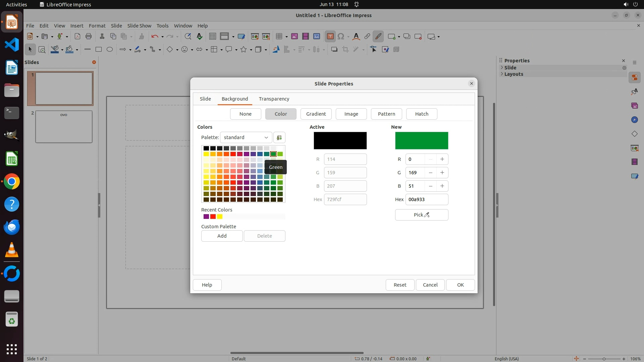The image size is (644, 362).
Task: Expand the Layouts section in Properties
Action: pyautogui.click(x=513, y=74)
